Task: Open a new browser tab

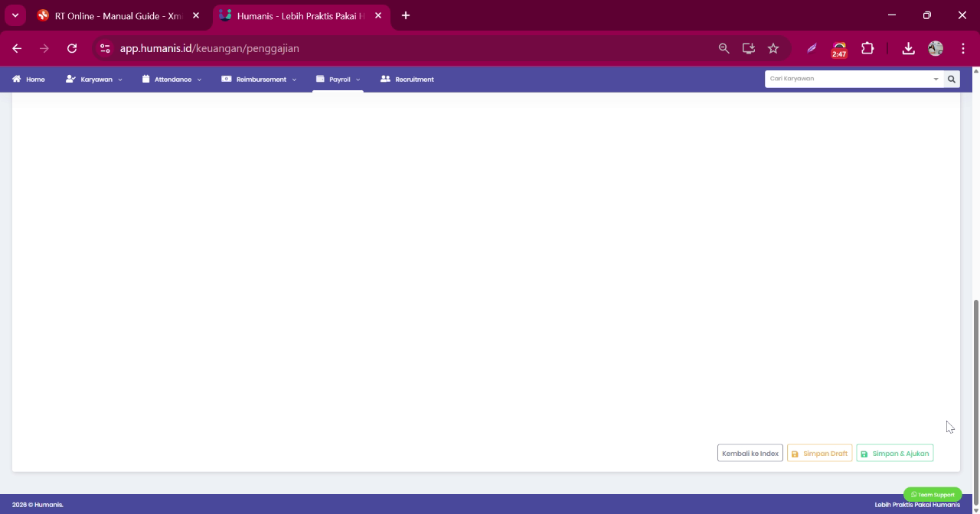Action: [406, 15]
